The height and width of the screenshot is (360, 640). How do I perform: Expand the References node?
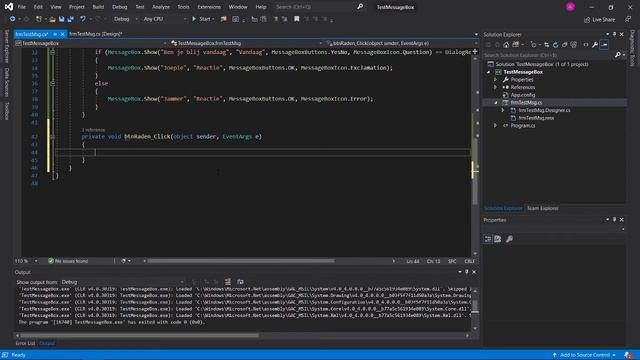[496, 87]
